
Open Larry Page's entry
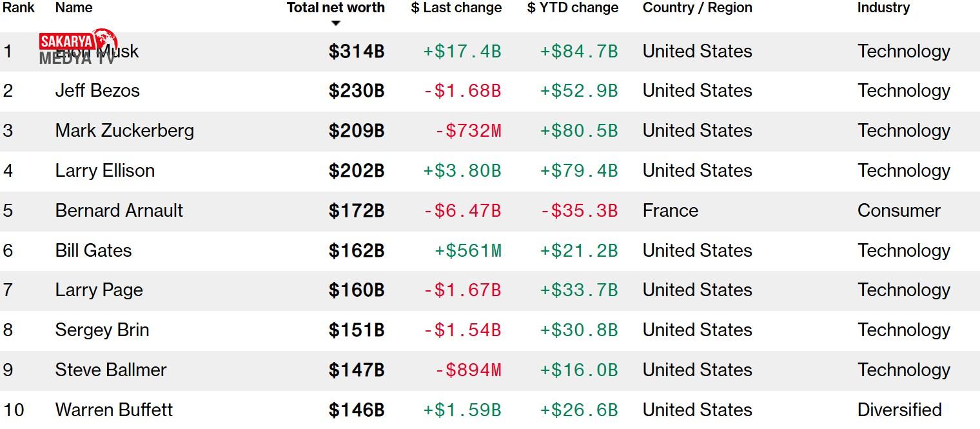99,290
